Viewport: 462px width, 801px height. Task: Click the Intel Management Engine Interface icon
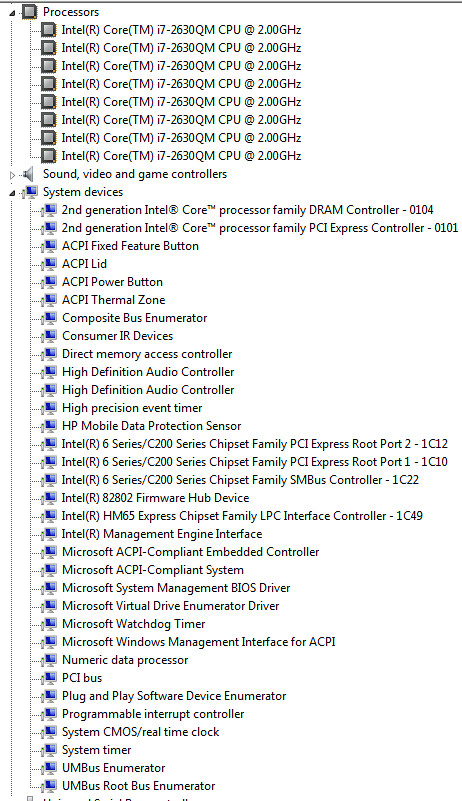tap(49, 534)
